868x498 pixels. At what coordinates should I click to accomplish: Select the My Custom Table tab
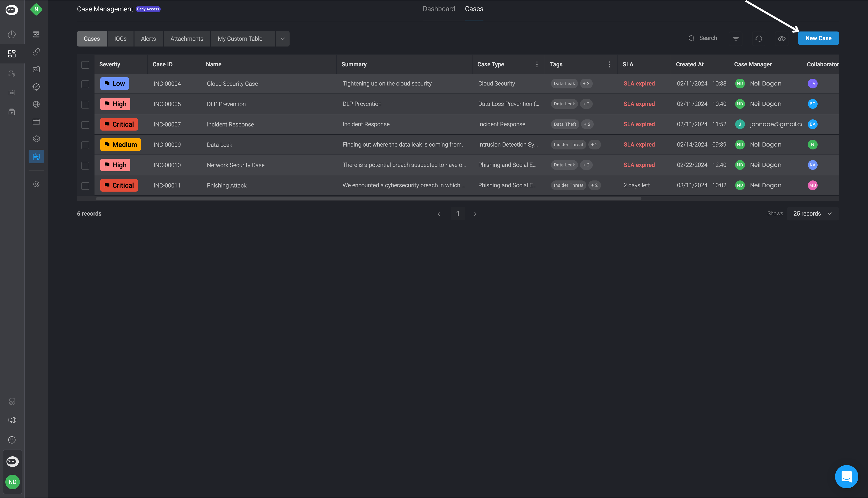pyautogui.click(x=243, y=39)
